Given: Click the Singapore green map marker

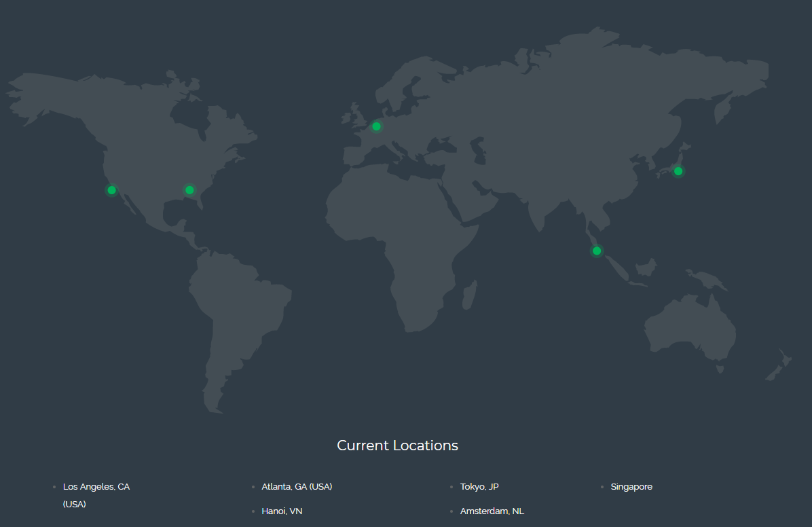Looking at the screenshot, I should point(597,251).
